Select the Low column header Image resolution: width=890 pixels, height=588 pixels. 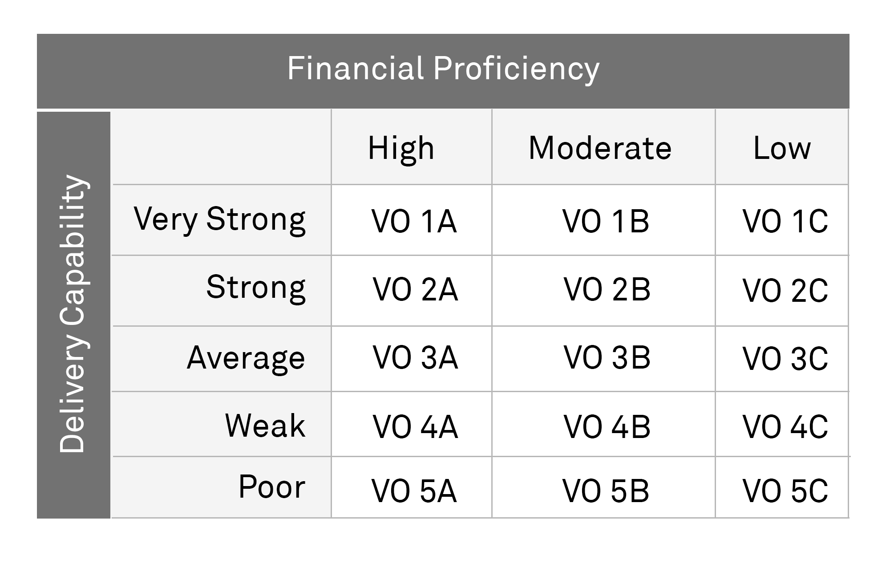[782, 148]
